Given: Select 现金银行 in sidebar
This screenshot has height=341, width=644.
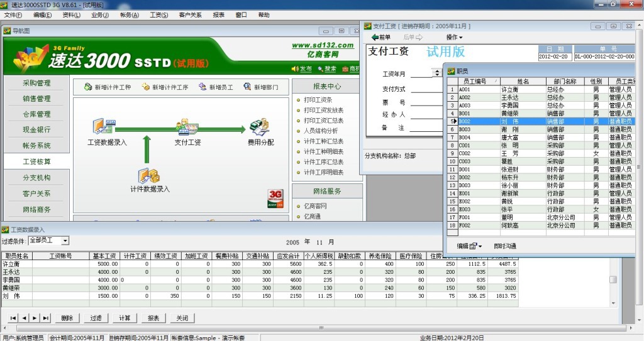Looking at the screenshot, I should click(x=36, y=129).
